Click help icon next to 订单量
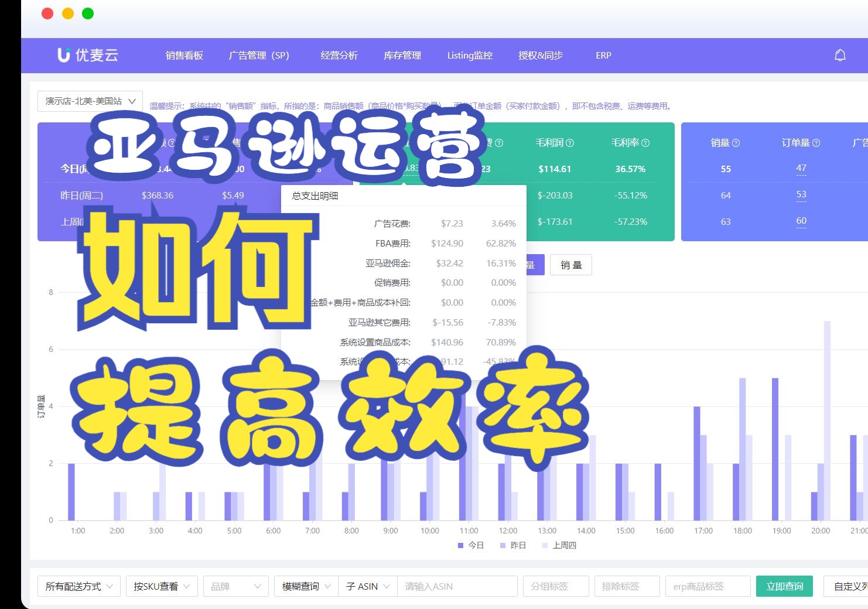 pos(816,143)
